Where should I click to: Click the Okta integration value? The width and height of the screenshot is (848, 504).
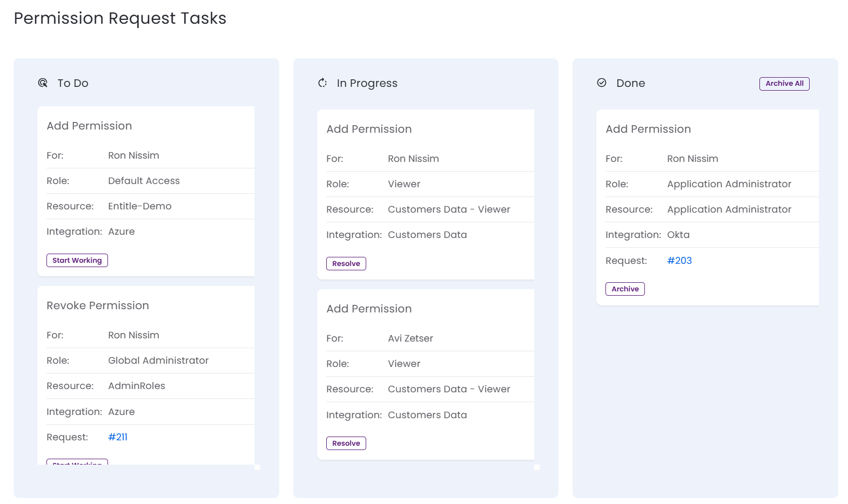(x=678, y=235)
